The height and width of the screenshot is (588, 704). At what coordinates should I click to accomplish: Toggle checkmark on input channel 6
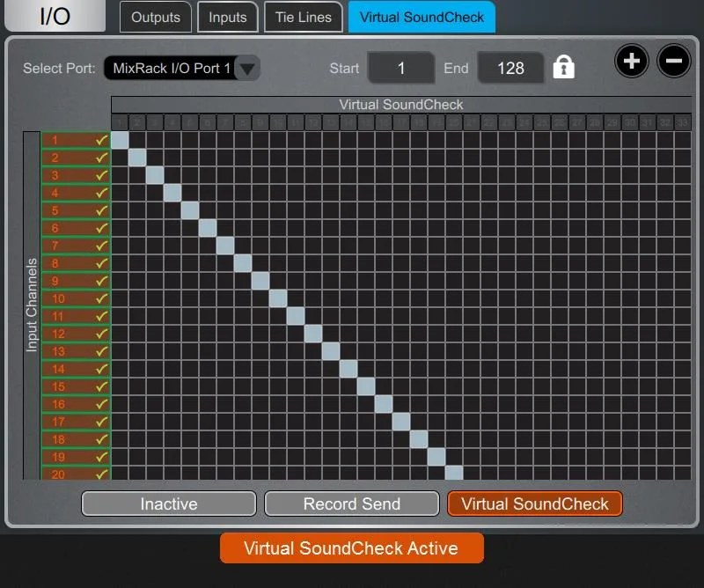[102, 228]
